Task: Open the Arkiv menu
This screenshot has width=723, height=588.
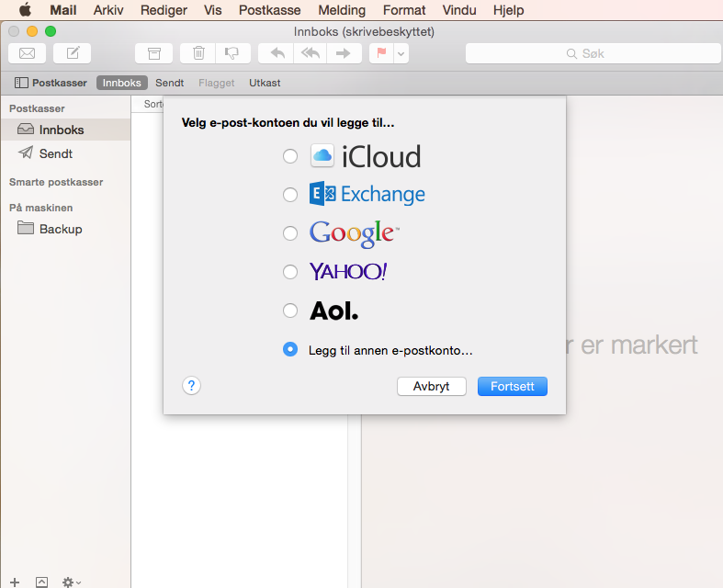Action: point(108,10)
